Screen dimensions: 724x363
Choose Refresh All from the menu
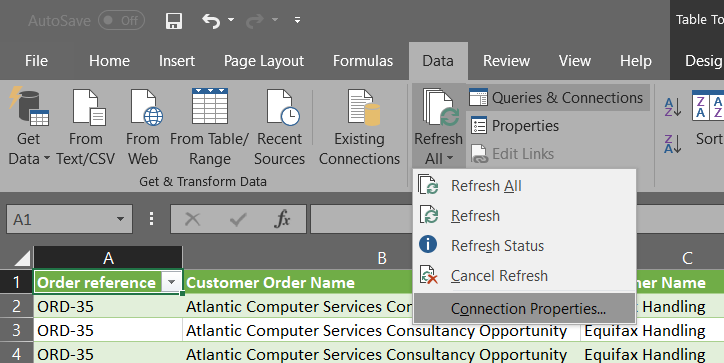pyautogui.click(x=525, y=186)
